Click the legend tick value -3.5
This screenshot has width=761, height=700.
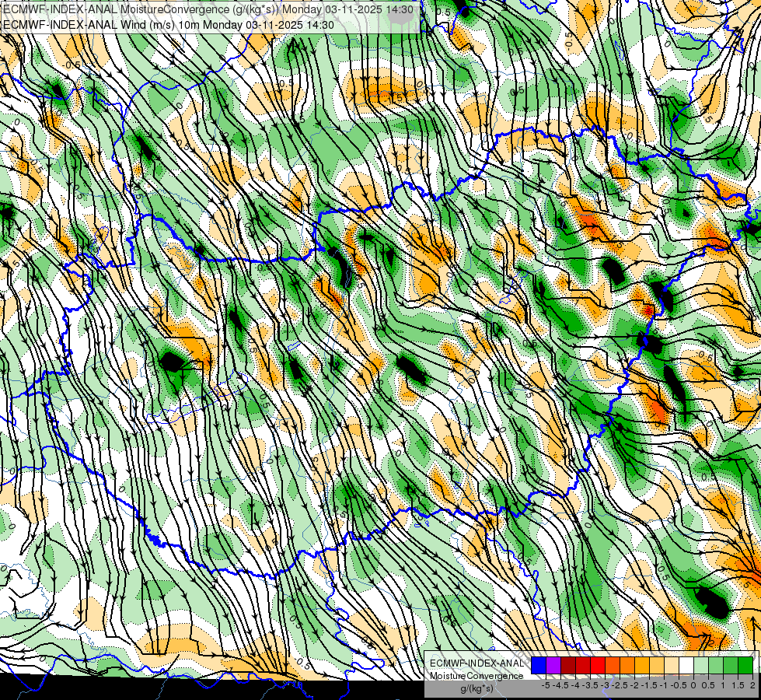point(591,685)
